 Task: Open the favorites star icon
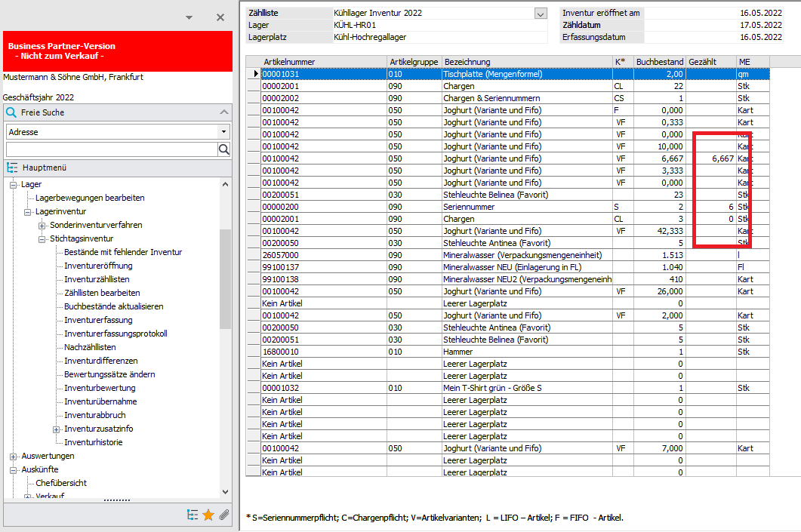pyautogui.click(x=208, y=515)
